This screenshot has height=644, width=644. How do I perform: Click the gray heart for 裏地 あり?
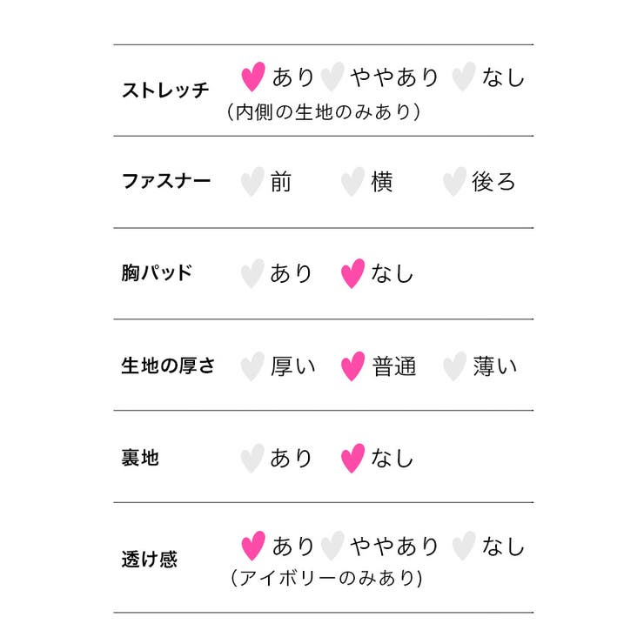[x=252, y=458]
